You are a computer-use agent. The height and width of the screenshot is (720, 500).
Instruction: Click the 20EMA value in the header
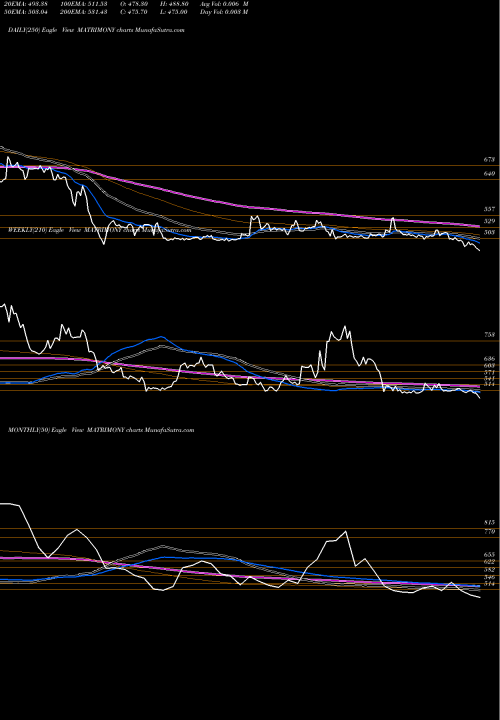coord(28,4)
